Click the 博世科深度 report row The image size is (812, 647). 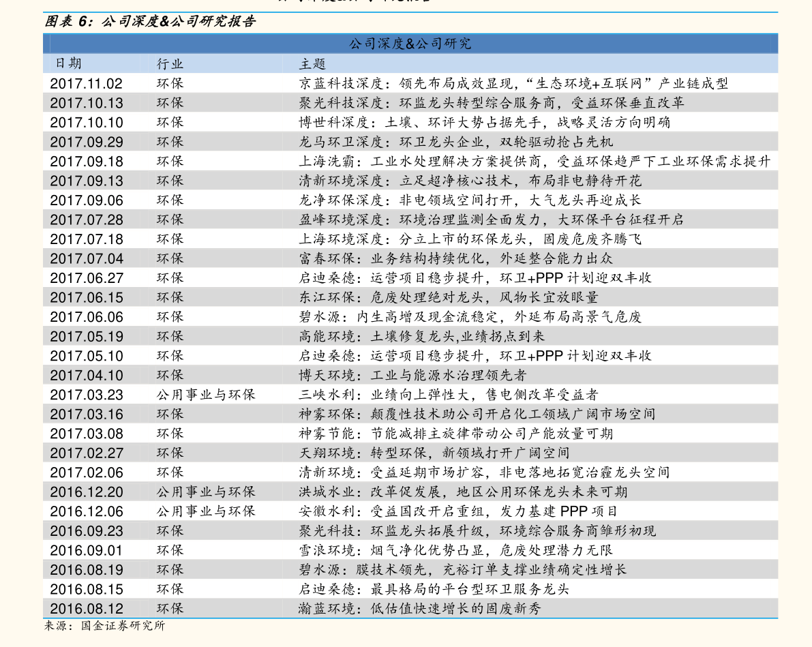(410, 122)
